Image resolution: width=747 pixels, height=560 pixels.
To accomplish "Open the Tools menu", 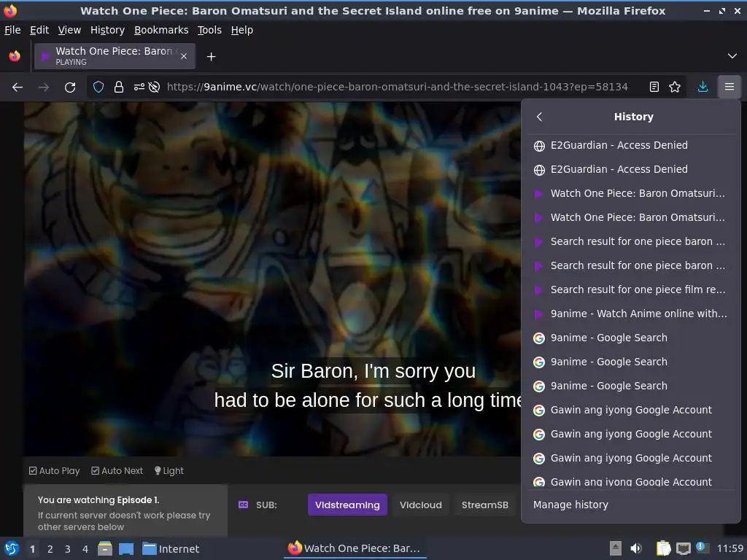I will click(209, 30).
